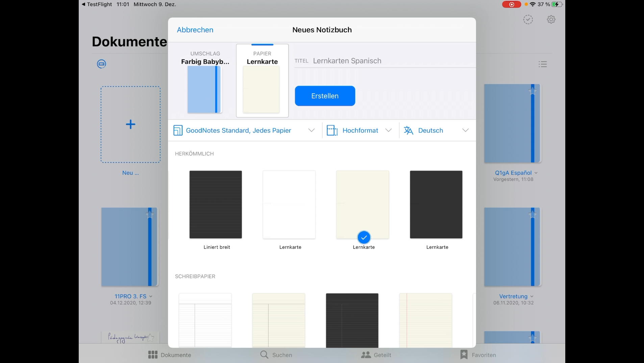
Task: Open GoodNotes Standard paper size dropdown
Action: pos(244,130)
